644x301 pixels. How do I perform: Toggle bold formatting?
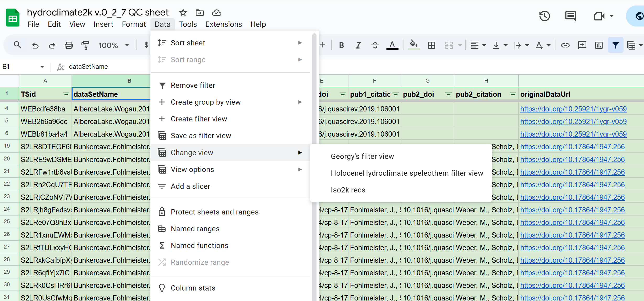pos(341,45)
